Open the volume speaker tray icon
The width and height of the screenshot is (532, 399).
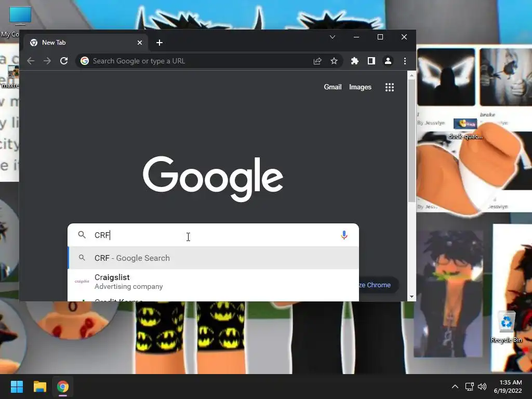click(x=482, y=387)
